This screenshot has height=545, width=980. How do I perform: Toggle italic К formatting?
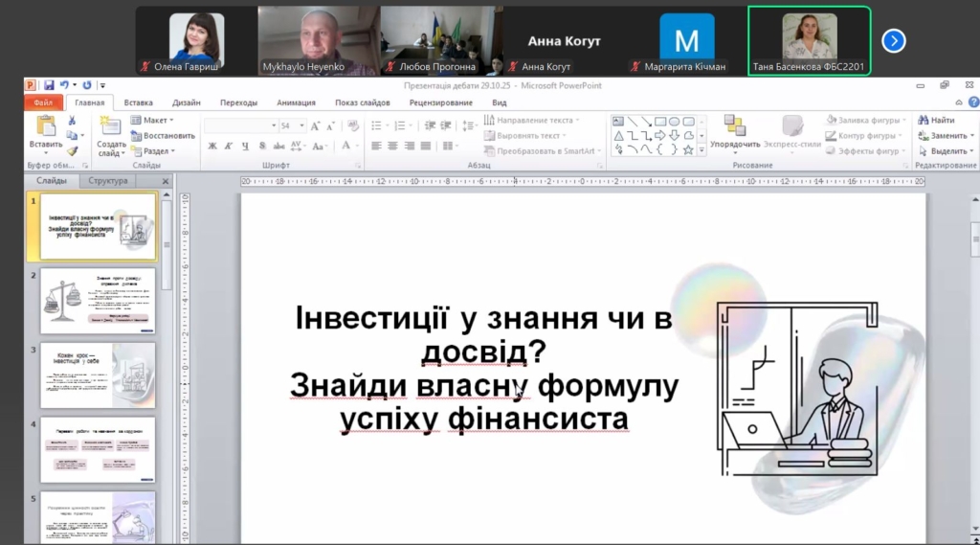[230, 146]
